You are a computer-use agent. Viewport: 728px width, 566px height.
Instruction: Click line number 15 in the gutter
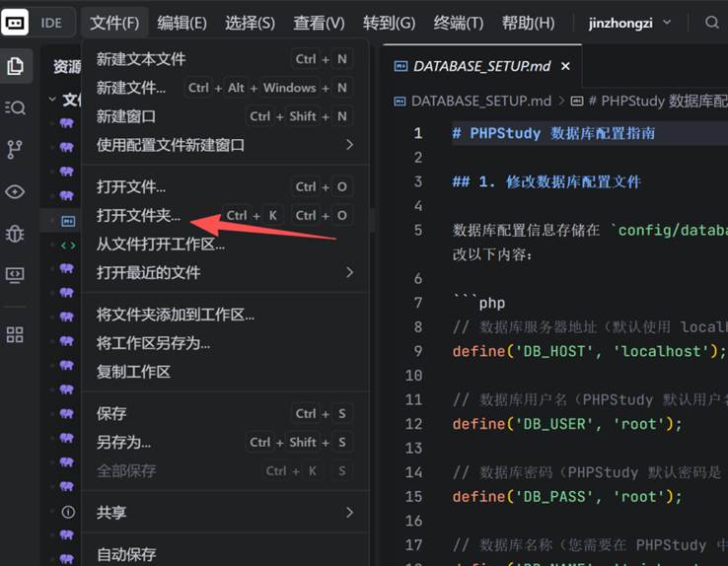pos(413,497)
